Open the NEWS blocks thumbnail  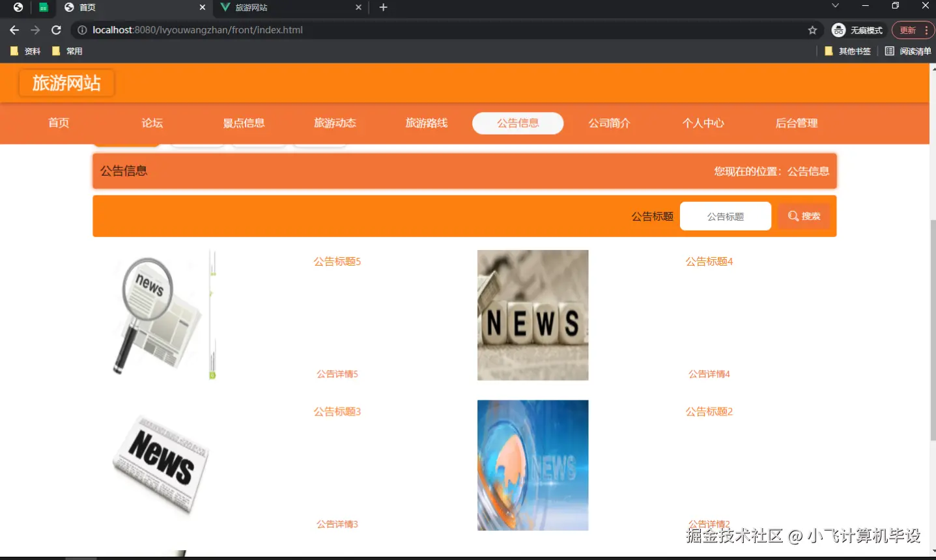(x=533, y=315)
